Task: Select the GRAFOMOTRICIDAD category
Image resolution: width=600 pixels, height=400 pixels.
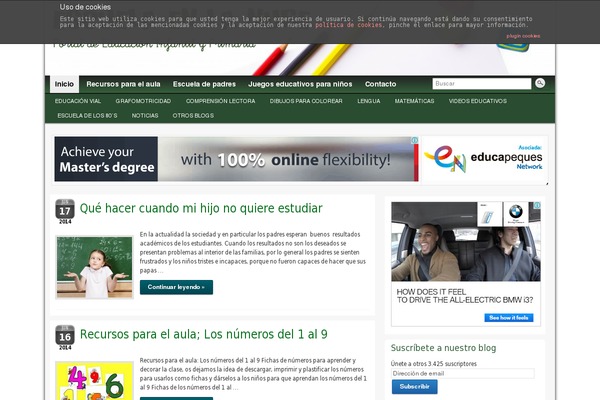Action: tap(143, 101)
